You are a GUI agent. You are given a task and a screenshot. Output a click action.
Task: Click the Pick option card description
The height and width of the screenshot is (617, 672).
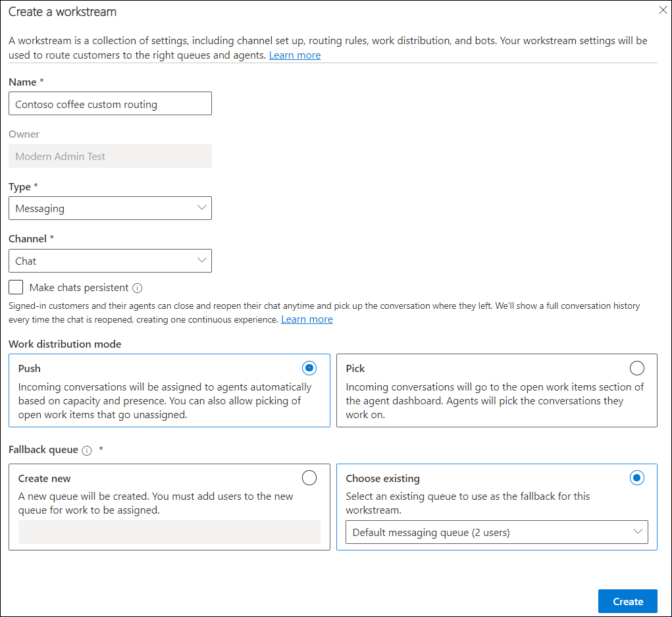click(x=494, y=401)
